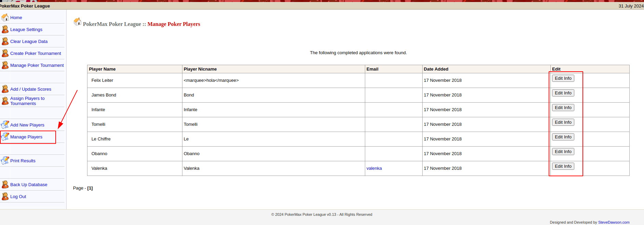This screenshot has width=644, height=225.
Task: Click the Create Poker Tournament icon
Action: pyautogui.click(x=5, y=53)
